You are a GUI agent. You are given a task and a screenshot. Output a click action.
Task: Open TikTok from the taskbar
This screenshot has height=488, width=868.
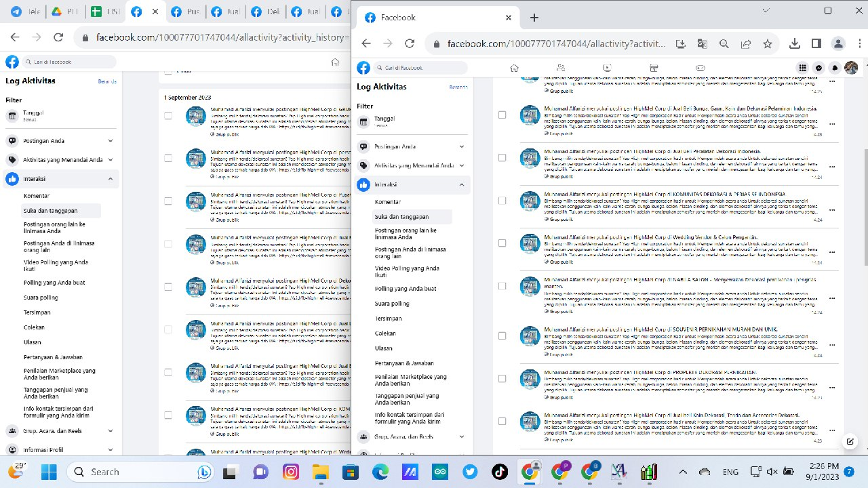[500, 472]
